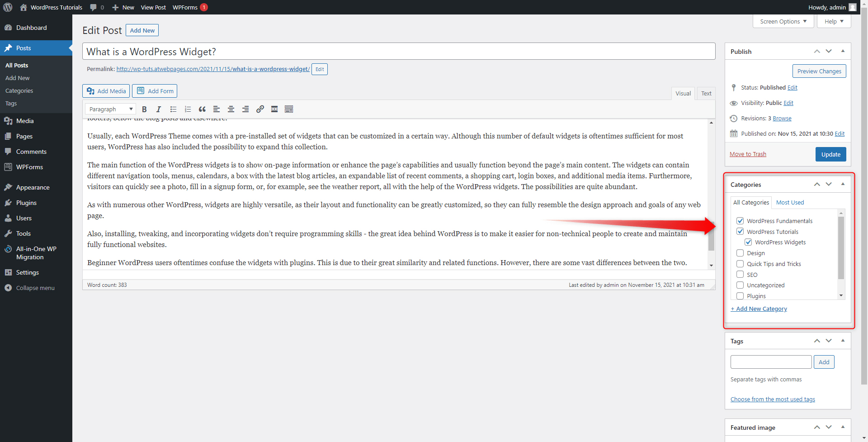This screenshot has width=868, height=442.
Task: Click the Add Media button
Action: (x=106, y=91)
